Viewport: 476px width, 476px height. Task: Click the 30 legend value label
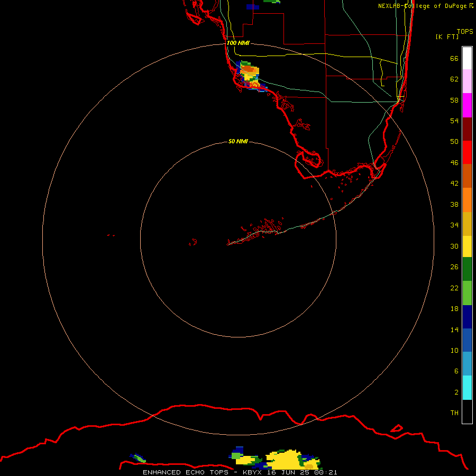[x=454, y=246]
